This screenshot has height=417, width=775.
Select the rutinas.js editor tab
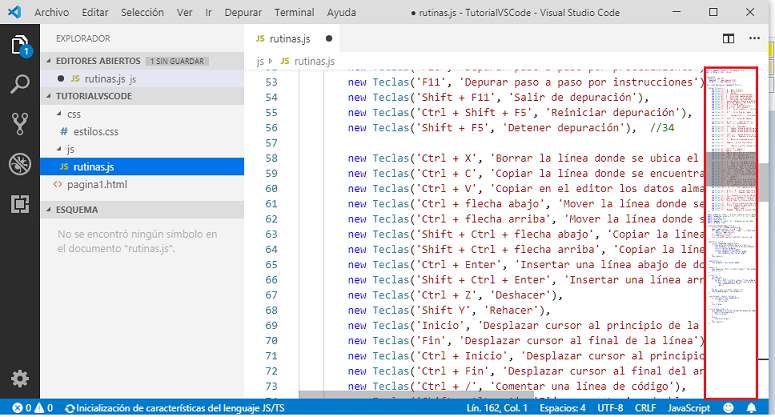click(x=292, y=39)
